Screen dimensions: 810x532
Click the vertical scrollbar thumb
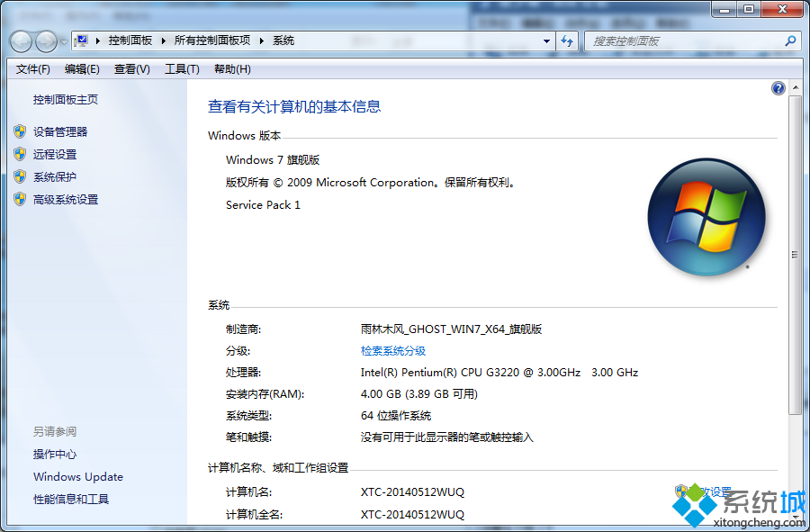795,255
